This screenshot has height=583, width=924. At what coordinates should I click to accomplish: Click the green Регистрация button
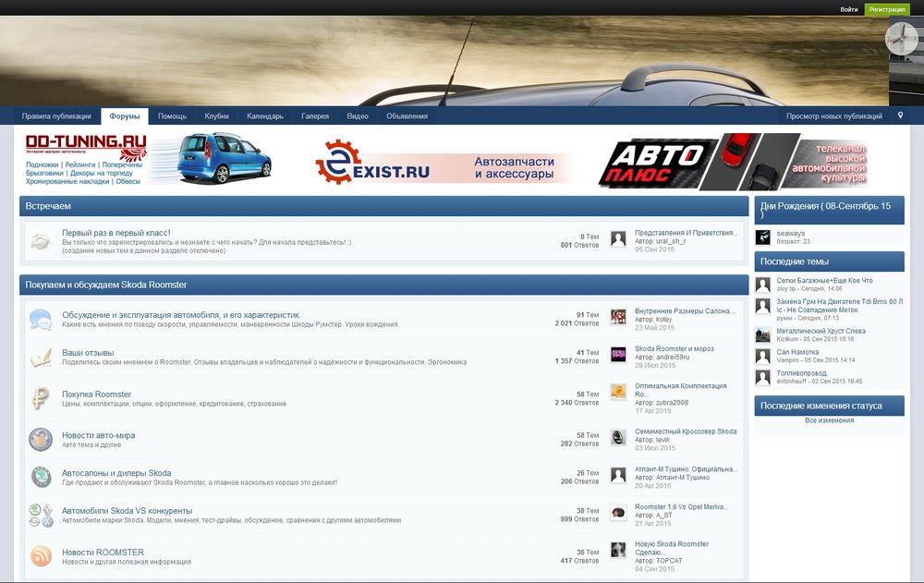click(x=887, y=9)
